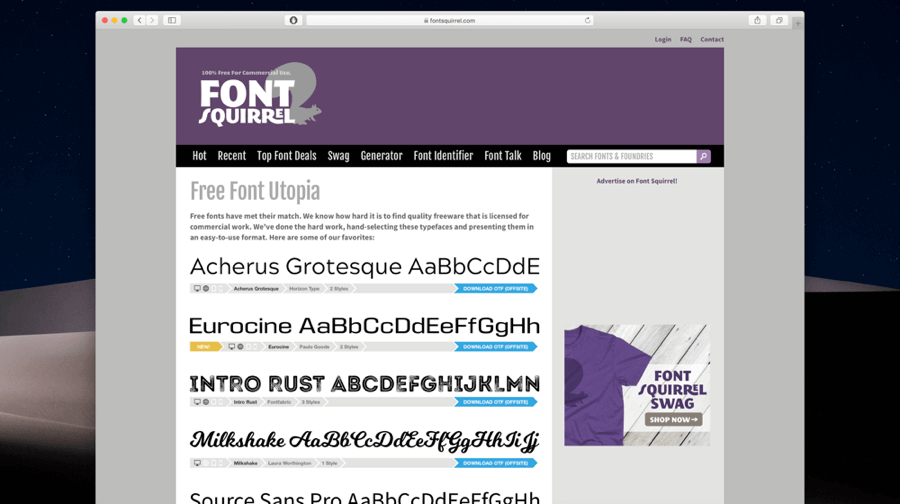This screenshot has width=900, height=504.
Task: Open the Eurocine font sample
Action: pos(364,325)
